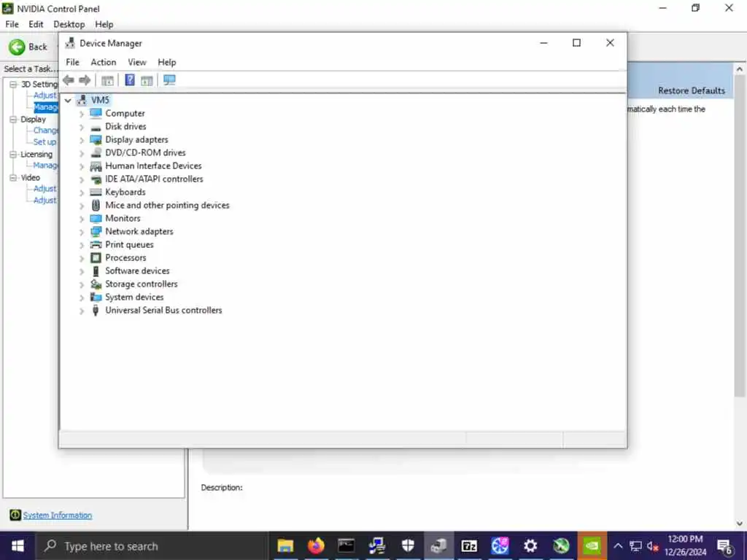The height and width of the screenshot is (560, 747).
Task: Open the NVIDIA Control Panel File menu
Action: pos(12,24)
